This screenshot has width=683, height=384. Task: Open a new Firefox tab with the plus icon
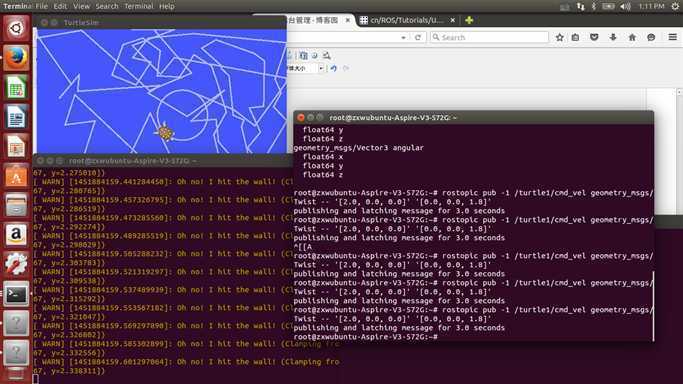coord(469,20)
